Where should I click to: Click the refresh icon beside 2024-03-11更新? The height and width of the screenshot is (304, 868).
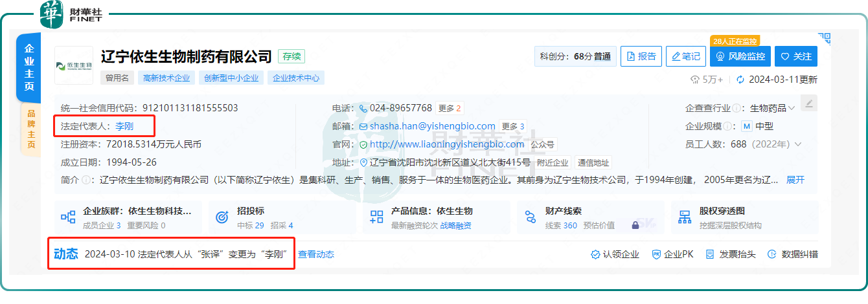coord(741,80)
